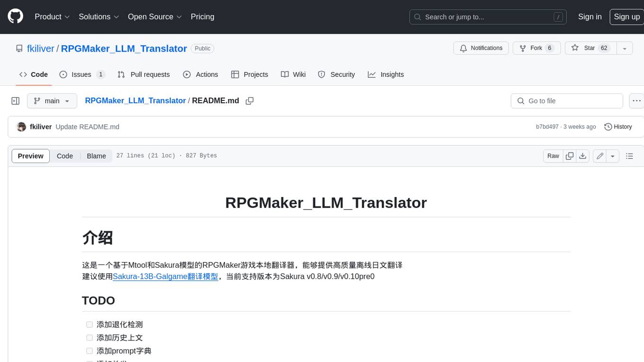The width and height of the screenshot is (644, 362).
Task: Expand the file tree side panel
Action: tap(16, 101)
